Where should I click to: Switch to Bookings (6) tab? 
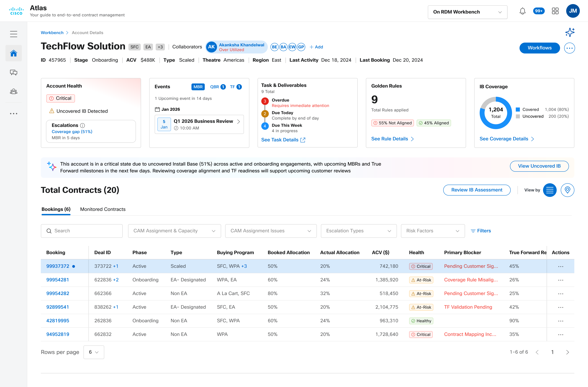pos(56,209)
